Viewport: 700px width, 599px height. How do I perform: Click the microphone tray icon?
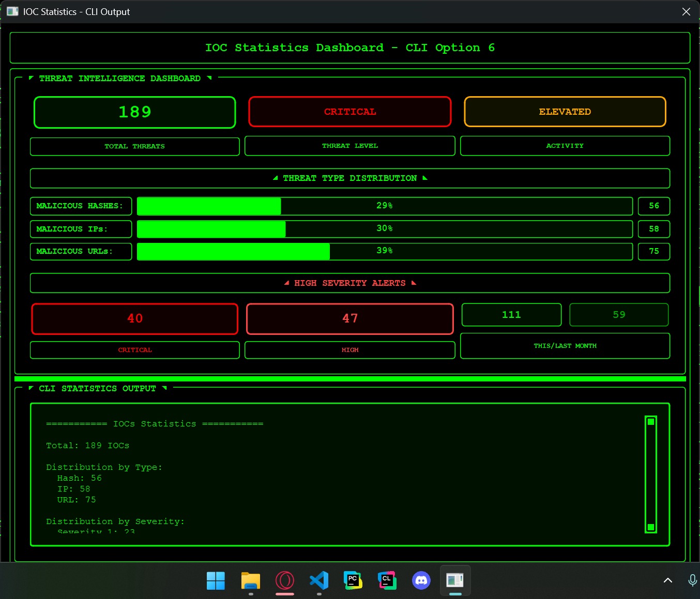click(x=693, y=580)
